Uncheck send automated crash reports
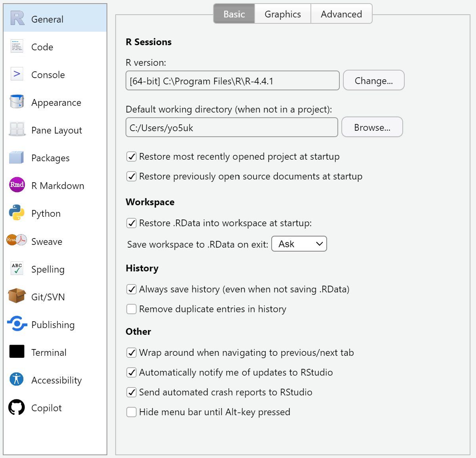The width and height of the screenshot is (476, 458). pyautogui.click(x=131, y=392)
